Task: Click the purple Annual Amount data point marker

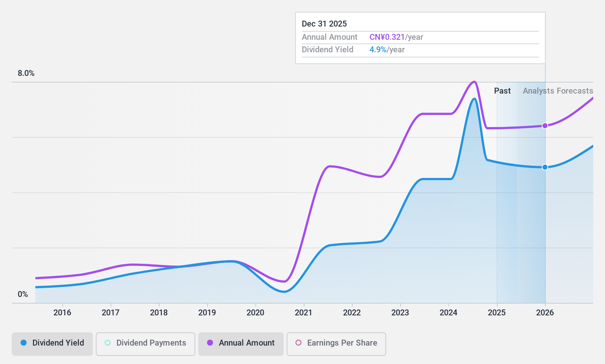Action: point(545,126)
